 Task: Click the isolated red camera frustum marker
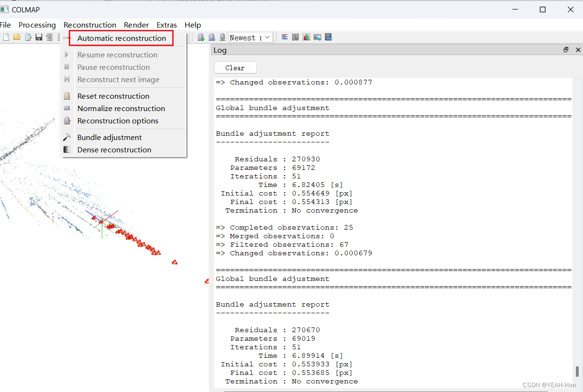click(x=175, y=261)
